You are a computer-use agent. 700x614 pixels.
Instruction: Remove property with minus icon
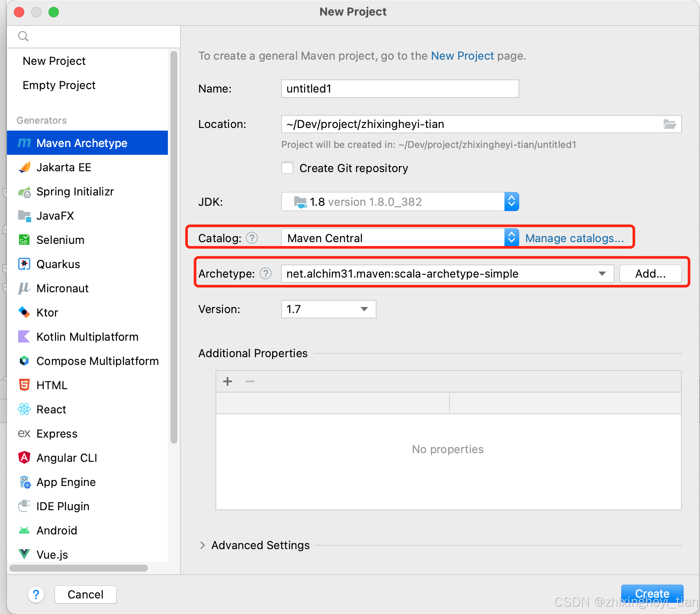(250, 381)
